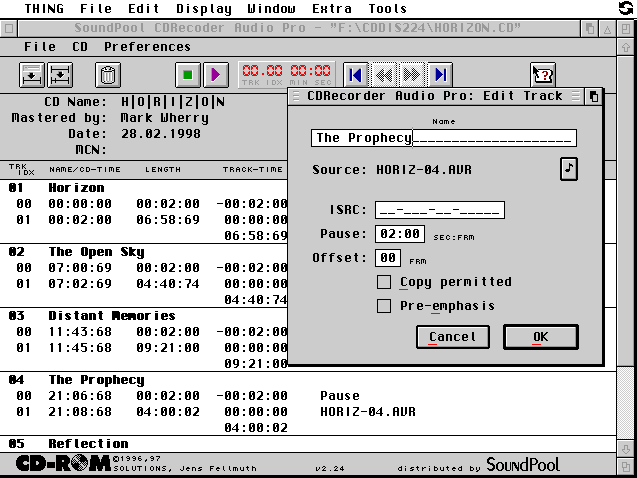Click the MCN label
This screenshot has height=478, width=637.
click(x=91, y=150)
